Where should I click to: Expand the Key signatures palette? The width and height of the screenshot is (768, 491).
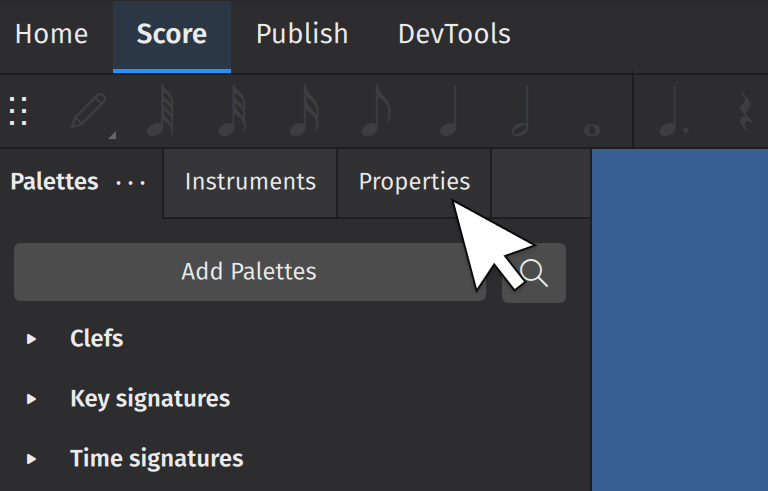[32, 399]
